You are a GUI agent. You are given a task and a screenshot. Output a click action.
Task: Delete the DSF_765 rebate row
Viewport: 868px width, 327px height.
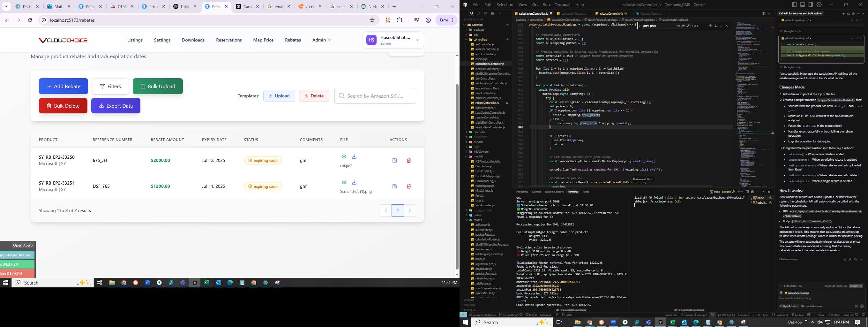point(409,186)
